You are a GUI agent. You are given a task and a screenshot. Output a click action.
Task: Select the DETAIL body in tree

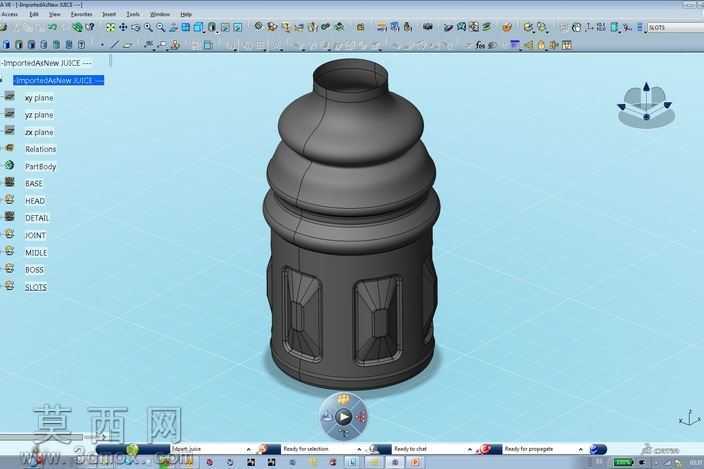coord(37,218)
